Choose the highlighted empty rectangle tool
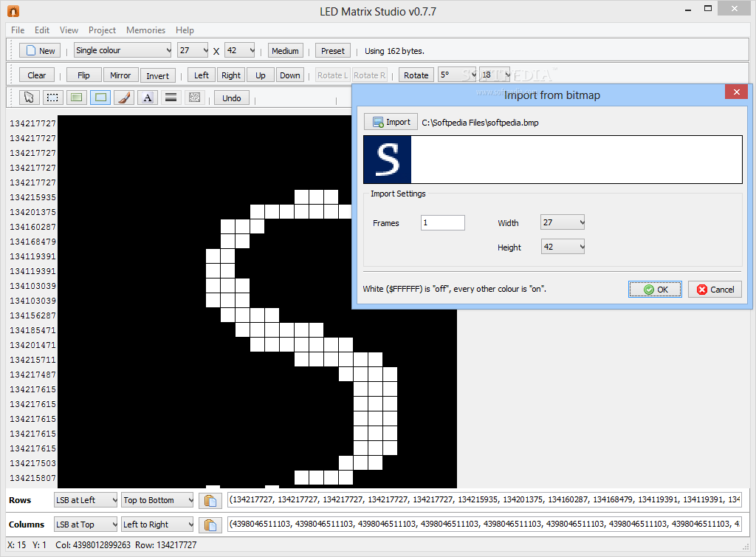The width and height of the screenshot is (756, 557). [100, 98]
